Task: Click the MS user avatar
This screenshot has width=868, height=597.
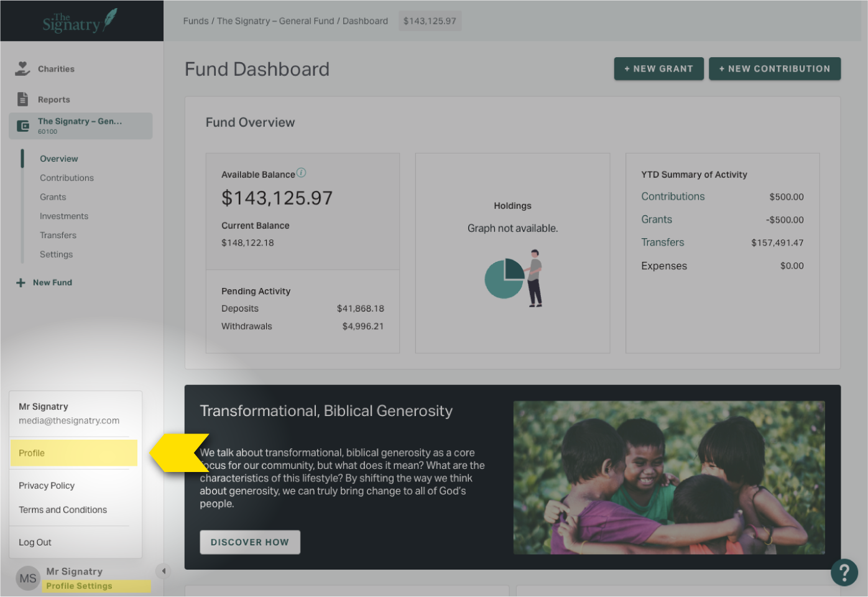Action: point(28,578)
